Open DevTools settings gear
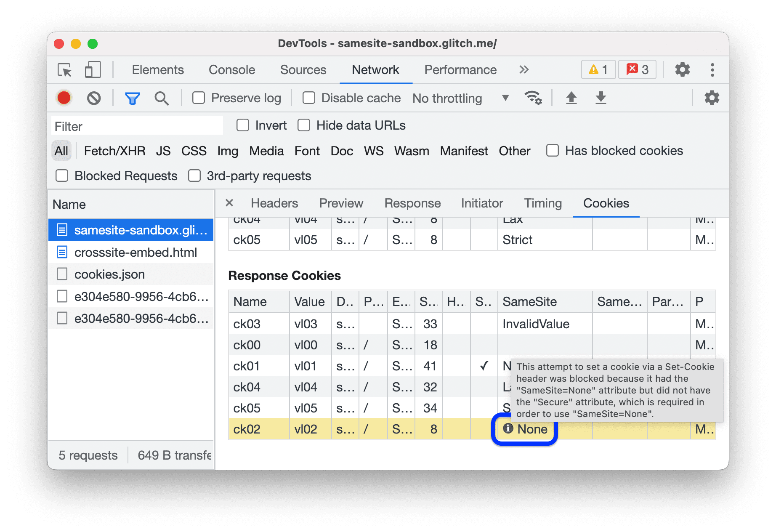Screen dimensions: 776x532 pos(682,69)
